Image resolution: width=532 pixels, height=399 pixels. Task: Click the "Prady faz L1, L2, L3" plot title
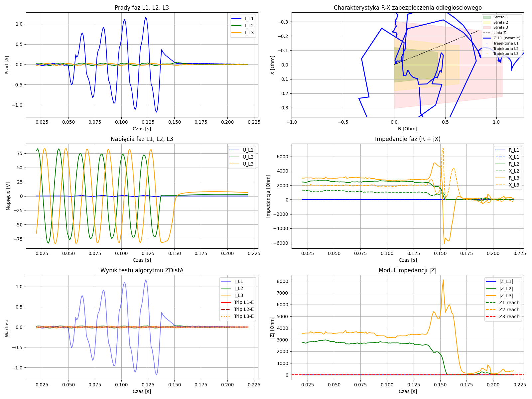point(142,8)
